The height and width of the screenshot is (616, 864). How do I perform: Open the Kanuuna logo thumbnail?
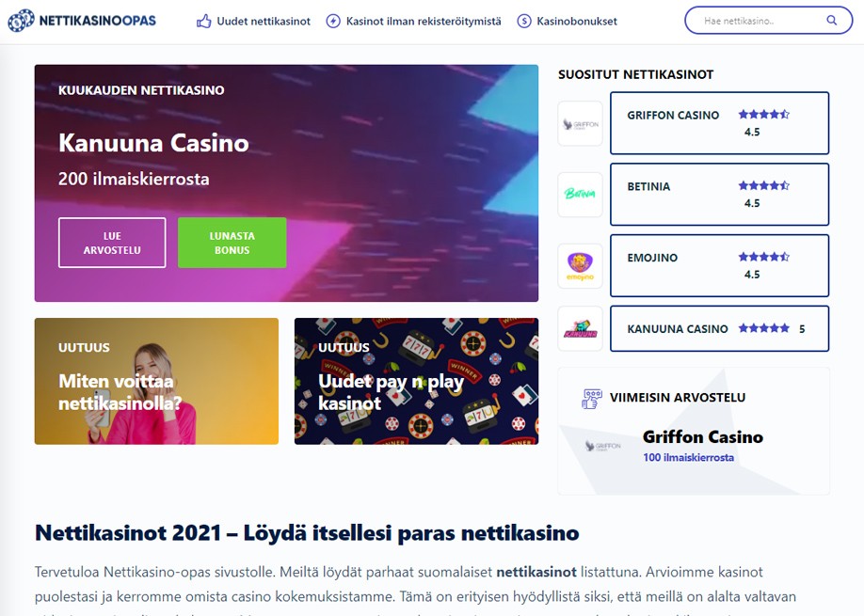(580, 328)
